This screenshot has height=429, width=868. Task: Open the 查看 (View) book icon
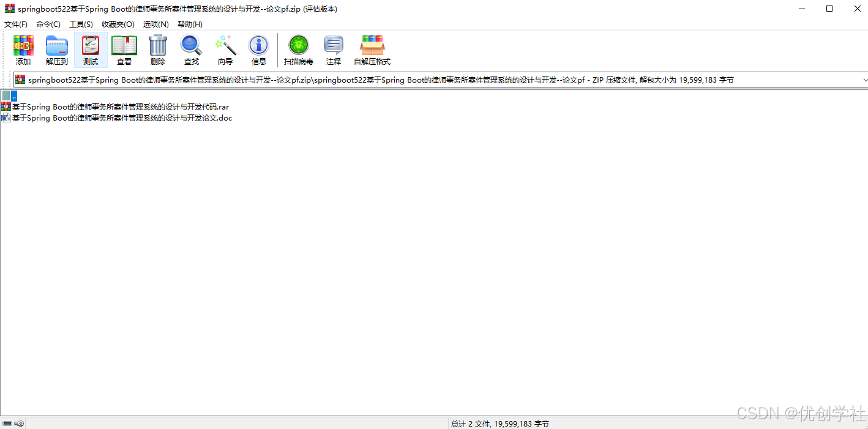[x=124, y=50]
